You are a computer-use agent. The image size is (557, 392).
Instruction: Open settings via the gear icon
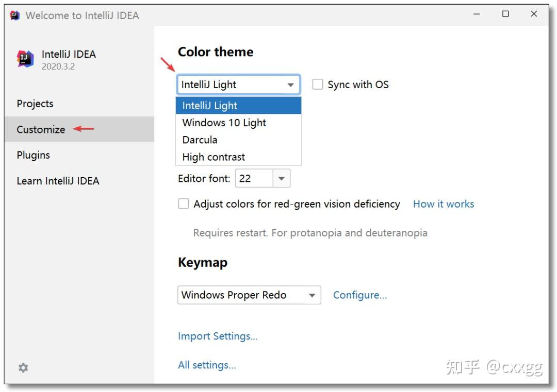pyautogui.click(x=23, y=367)
